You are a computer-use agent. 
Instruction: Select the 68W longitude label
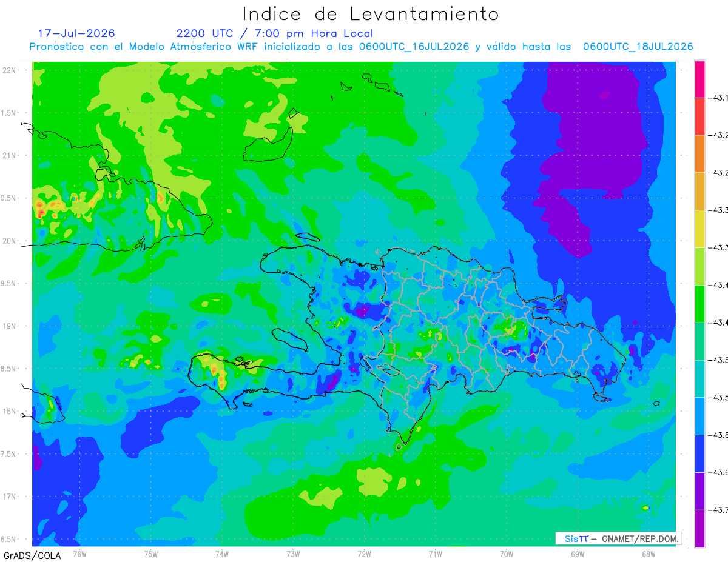click(x=649, y=554)
